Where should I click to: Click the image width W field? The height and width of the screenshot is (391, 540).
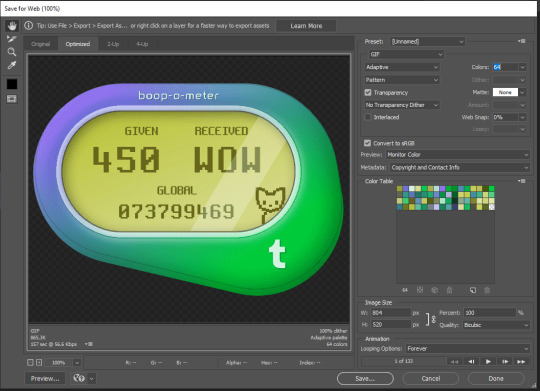[391, 313]
